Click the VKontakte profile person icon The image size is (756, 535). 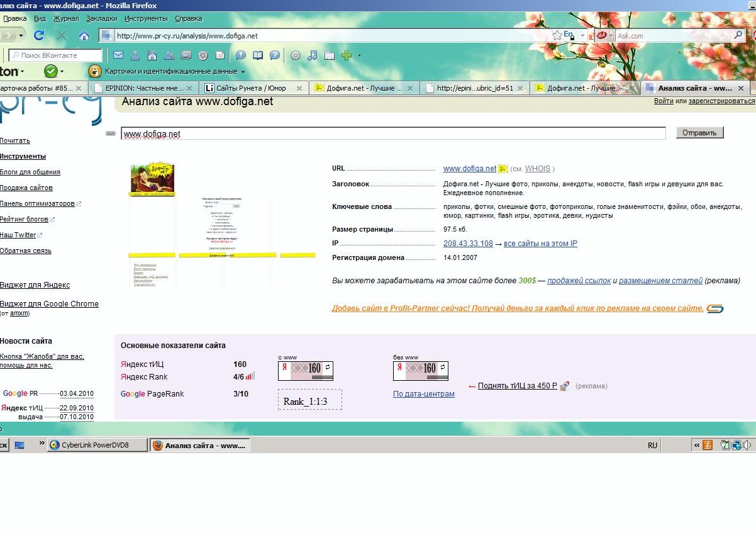(x=135, y=55)
